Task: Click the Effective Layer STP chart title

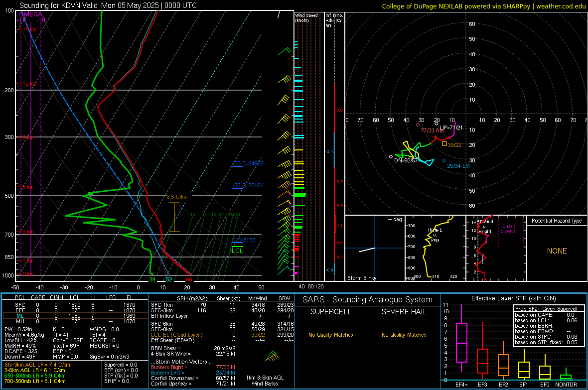Action: (513, 298)
